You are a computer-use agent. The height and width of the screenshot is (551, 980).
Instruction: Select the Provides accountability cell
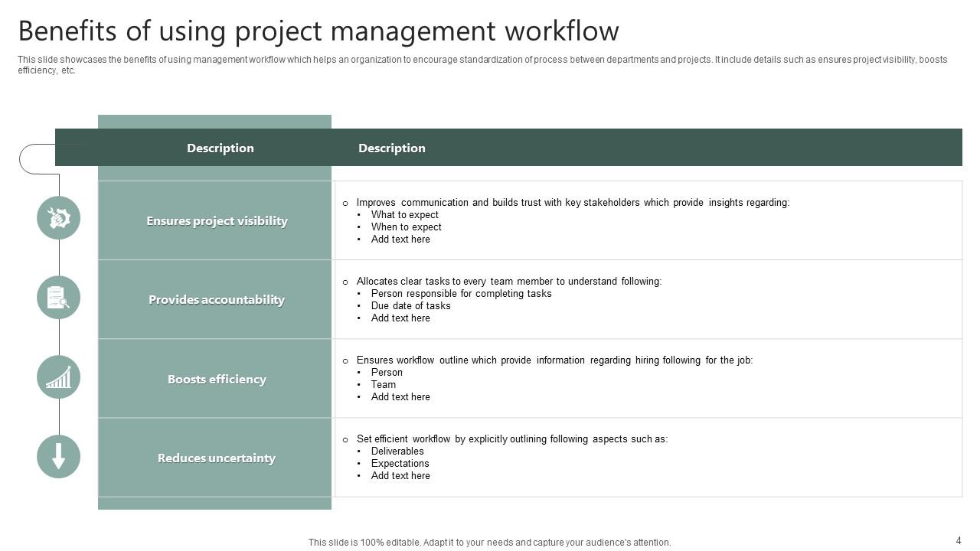tap(216, 300)
